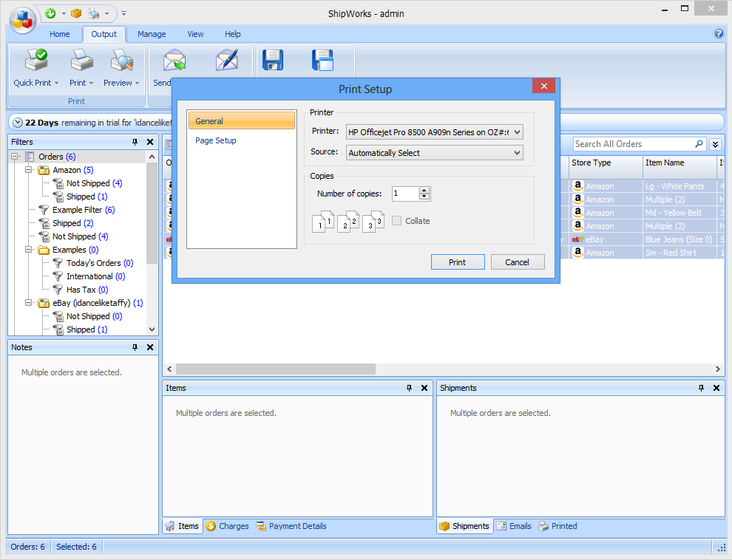732x560 pixels.
Task: Click the orders grid horizontal scrollbar thumb
Action: (276, 369)
